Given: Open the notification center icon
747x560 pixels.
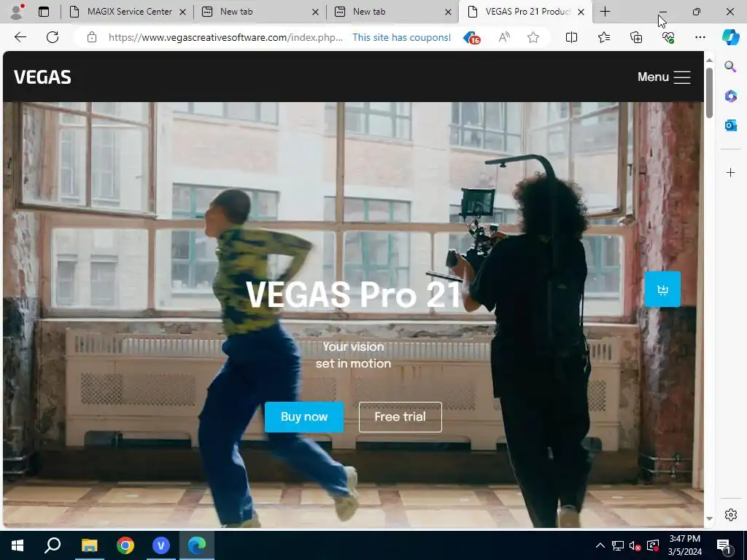Looking at the screenshot, I should pyautogui.click(x=724, y=546).
